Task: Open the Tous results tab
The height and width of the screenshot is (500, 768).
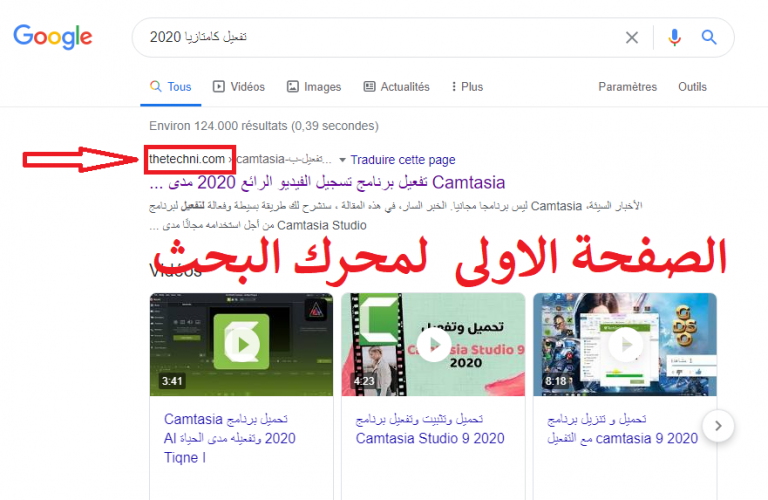Action: (170, 87)
